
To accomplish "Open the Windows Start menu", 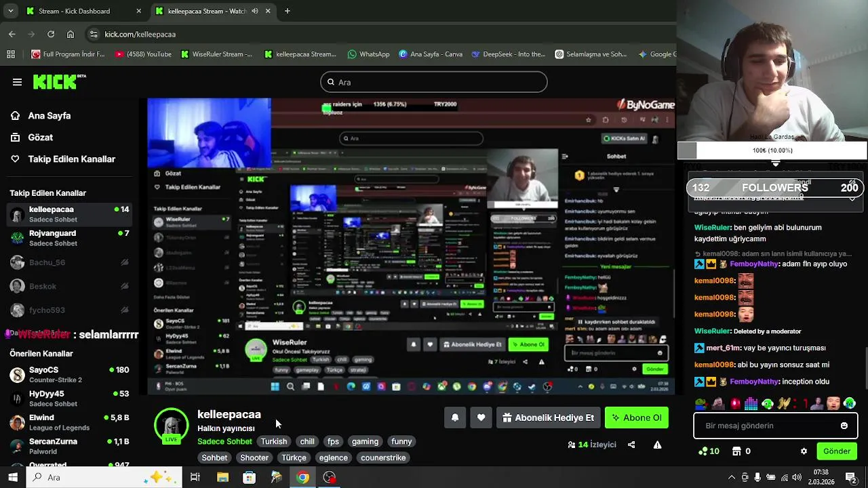I will (x=13, y=477).
